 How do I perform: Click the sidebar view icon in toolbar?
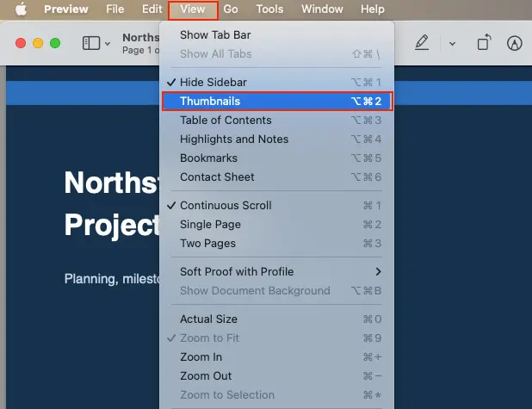click(x=91, y=43)
